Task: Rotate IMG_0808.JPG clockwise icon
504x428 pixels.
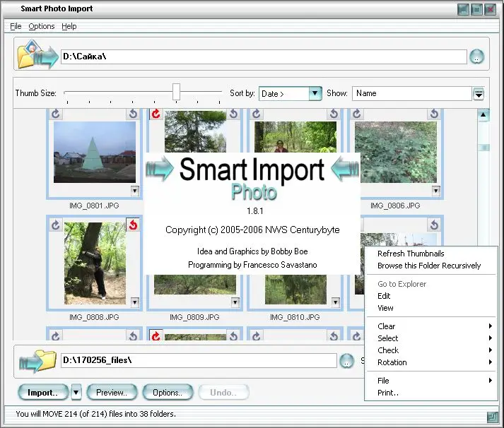Action: pyautogui.click(x=56, y=225)
